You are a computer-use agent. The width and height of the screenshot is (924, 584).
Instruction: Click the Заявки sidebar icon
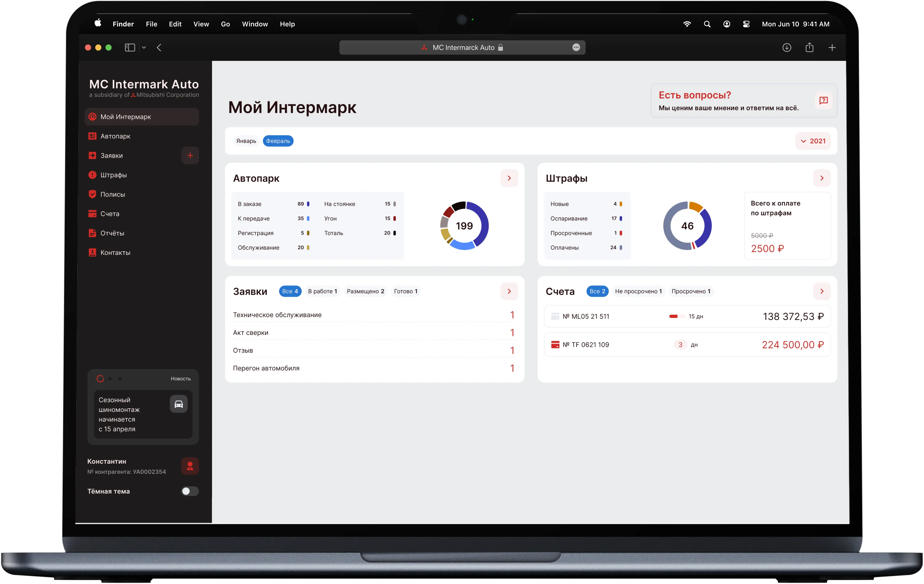(x=92, y=155)
